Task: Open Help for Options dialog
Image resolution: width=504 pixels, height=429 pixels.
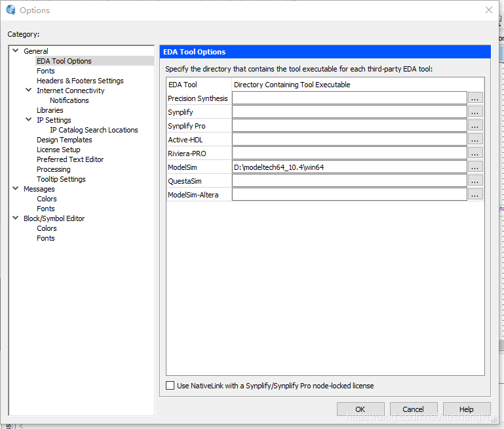Action: coord(467,409)
